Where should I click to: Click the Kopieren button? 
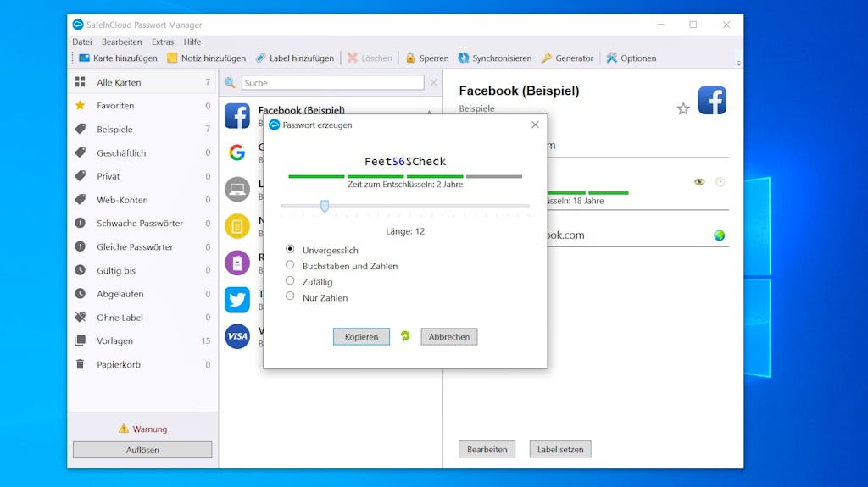click(x=361, y=336)
